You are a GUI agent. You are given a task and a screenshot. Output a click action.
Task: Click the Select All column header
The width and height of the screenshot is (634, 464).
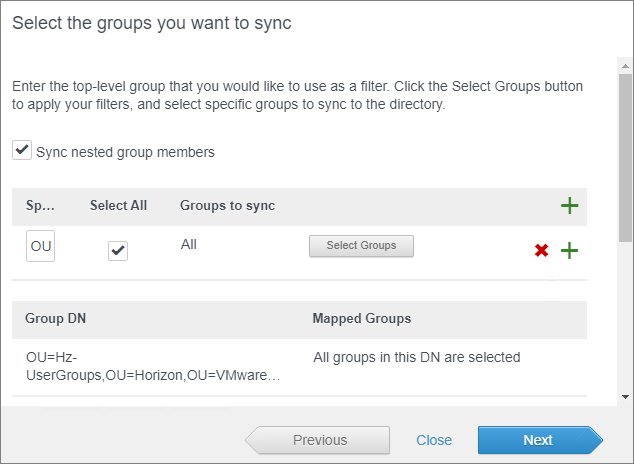(118, 206)
